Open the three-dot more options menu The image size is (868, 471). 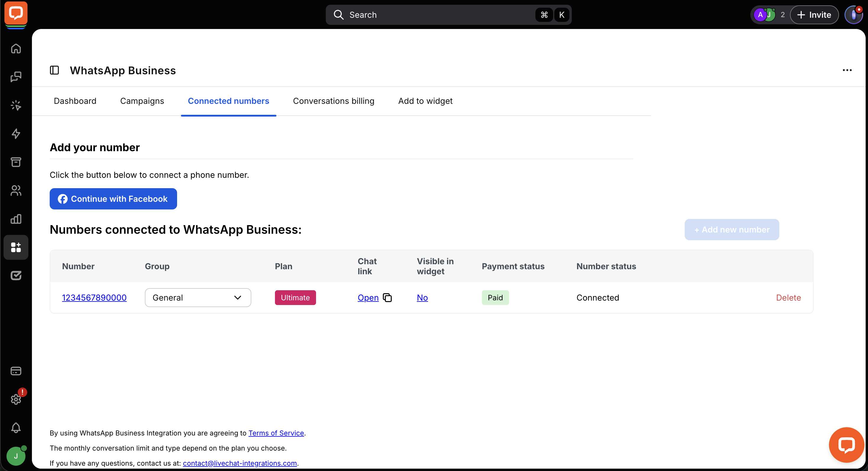tap(847, 70)
